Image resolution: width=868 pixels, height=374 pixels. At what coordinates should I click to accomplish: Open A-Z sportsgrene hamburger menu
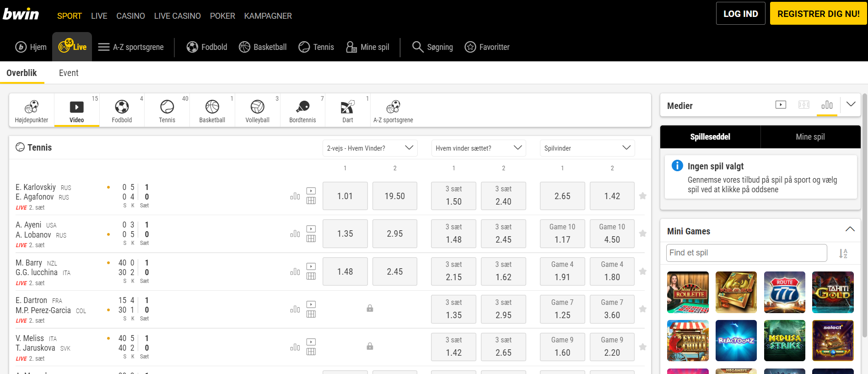(131, 47)
